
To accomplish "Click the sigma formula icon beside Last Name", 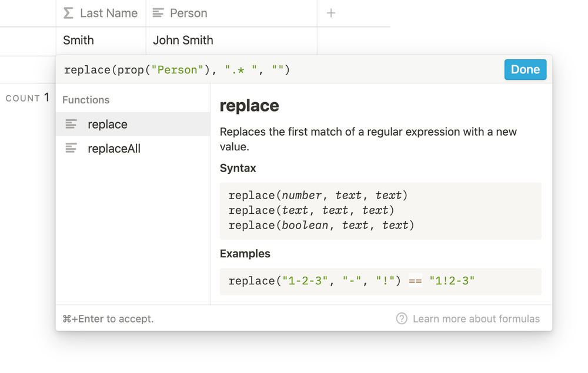I will pyautogui.click(x=69, y=13).
